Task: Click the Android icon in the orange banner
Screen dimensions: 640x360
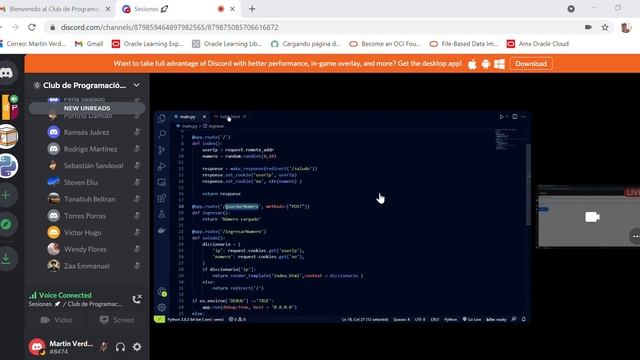Action: coord(486,64)
